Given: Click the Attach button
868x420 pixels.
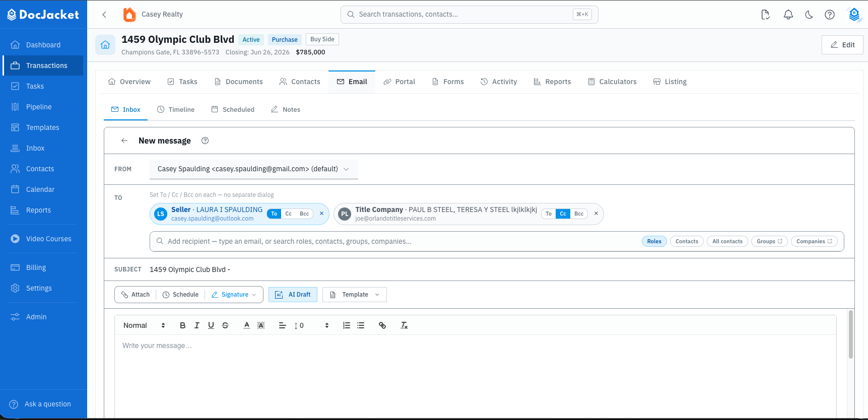Looking at the screenshot, I should click(x=136, y=295).
